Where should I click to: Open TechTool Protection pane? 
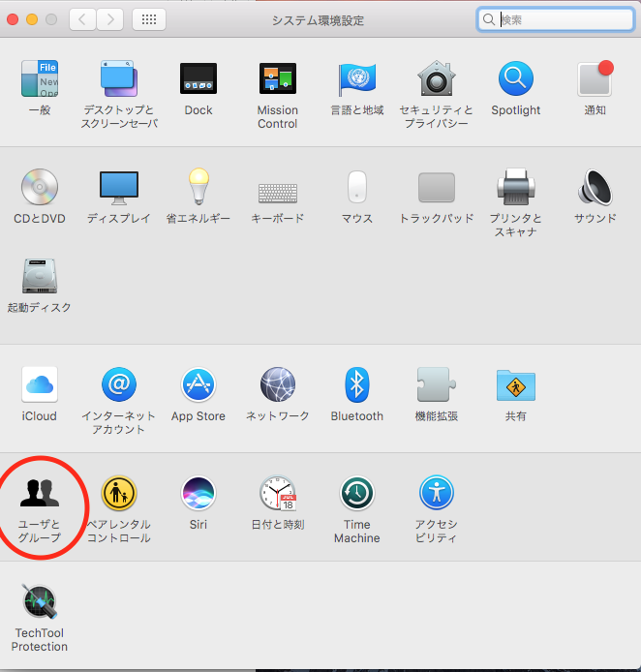coord(40,601)
